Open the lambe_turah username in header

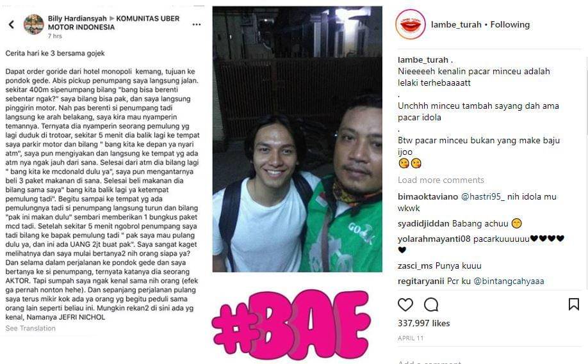click(456, 25)
